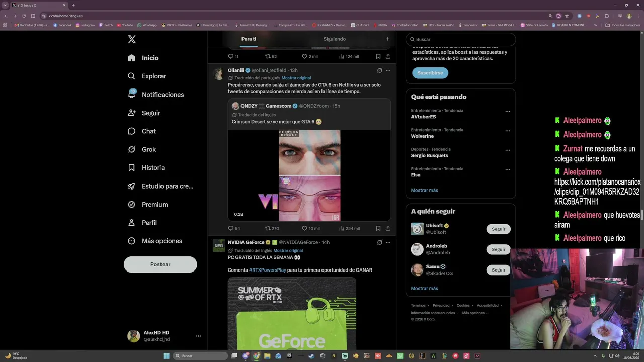Click the Buscar search field on X
Screen dimensions: 644x362
point(461,39)
